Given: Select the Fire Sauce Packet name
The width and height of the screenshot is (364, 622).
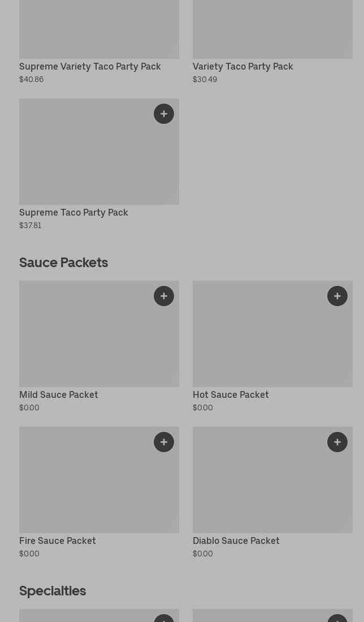Looking at the screenshot, I should coord(58,541).
